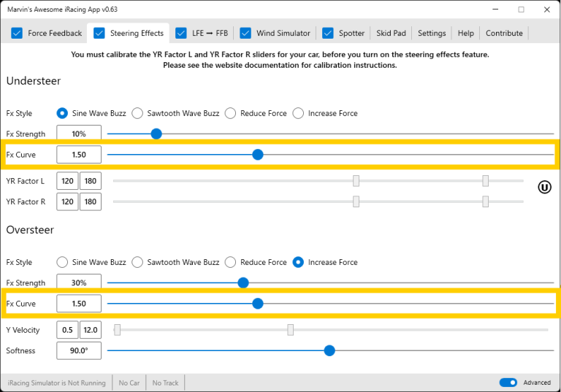Disable the Steering Effects checkbox

tap(99, 33)
